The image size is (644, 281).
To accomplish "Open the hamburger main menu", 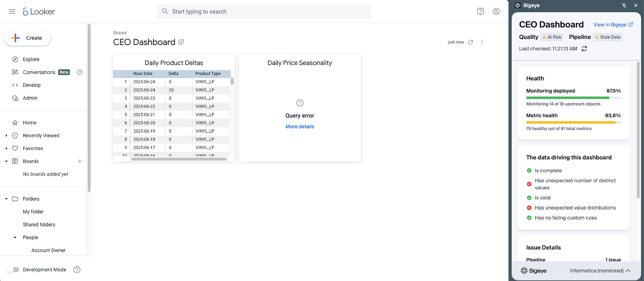I will 12,11.
